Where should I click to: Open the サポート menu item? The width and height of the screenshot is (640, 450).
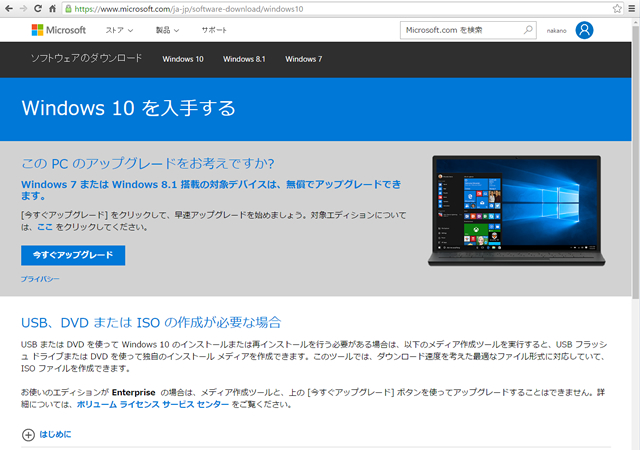[214, 30]
